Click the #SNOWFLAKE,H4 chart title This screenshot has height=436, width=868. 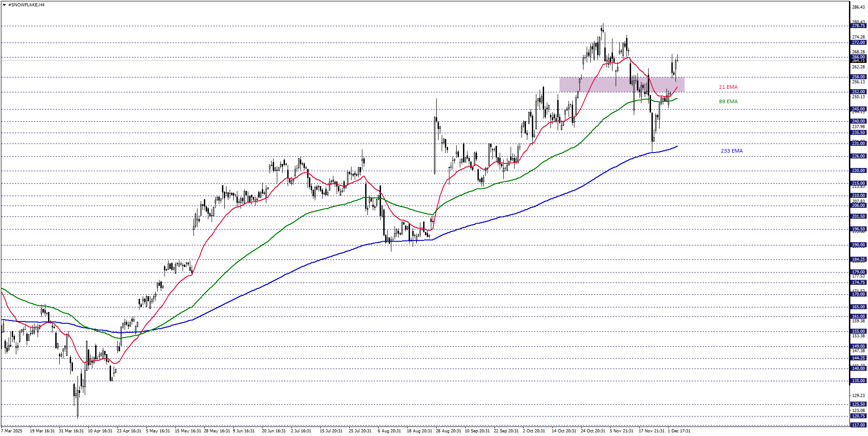(26, 5)
